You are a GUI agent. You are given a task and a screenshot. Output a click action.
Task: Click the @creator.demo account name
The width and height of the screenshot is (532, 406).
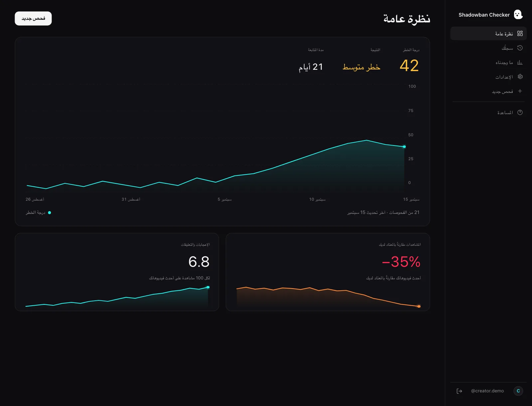[x=487, y=391]
